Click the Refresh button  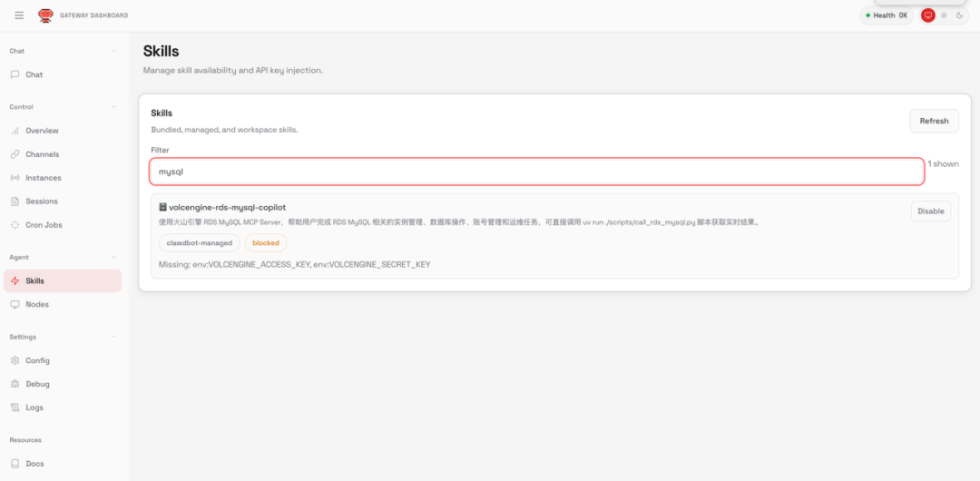point(934,121)
